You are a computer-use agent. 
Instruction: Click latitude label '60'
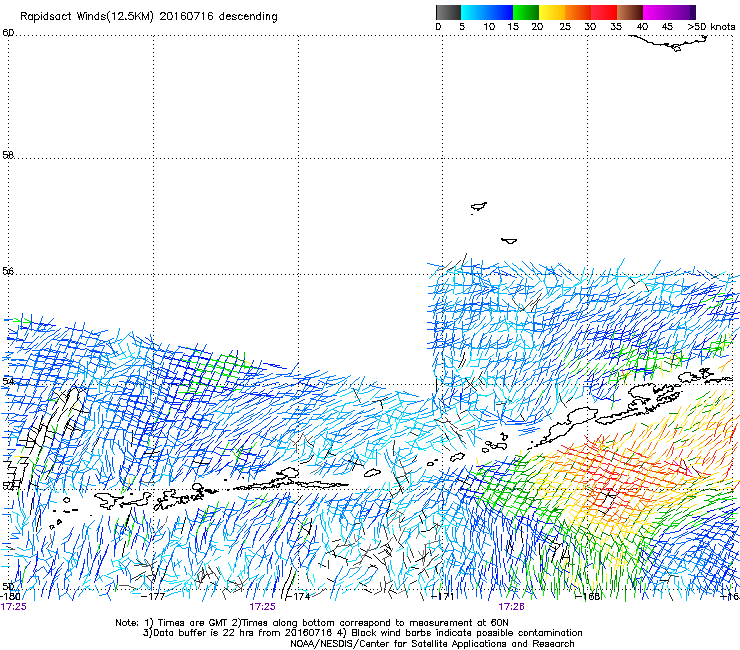pos(8,33)
